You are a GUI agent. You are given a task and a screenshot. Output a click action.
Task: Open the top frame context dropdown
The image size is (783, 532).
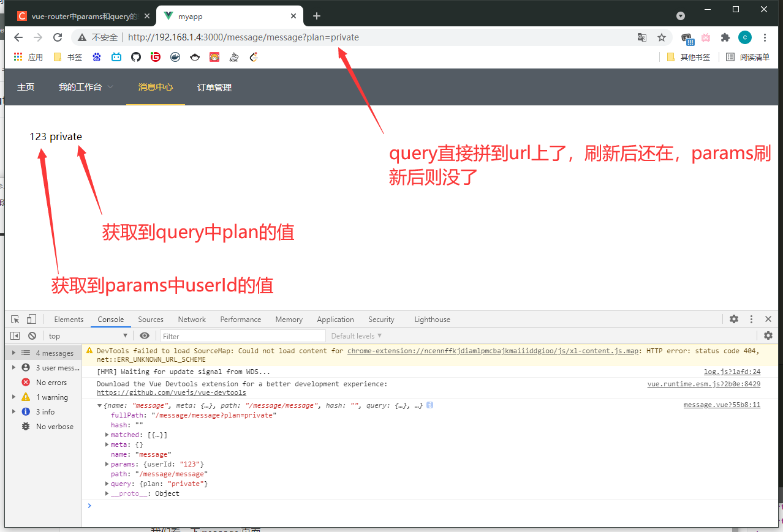pos(87,335)
